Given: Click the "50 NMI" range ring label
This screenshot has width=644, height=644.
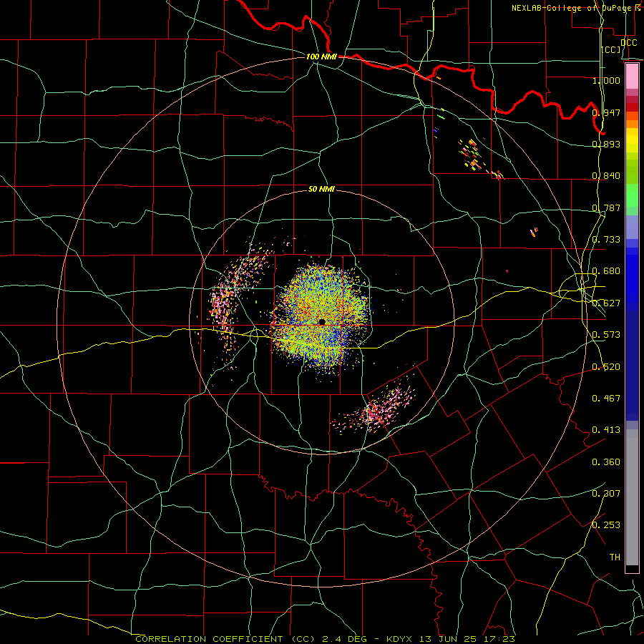Looking at the screenshot, I should (321, 190).
